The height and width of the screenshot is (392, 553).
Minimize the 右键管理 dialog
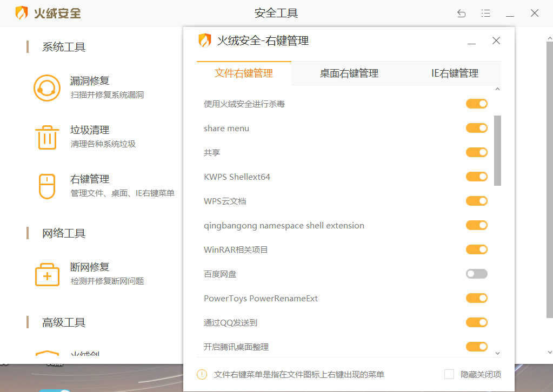[x=471, y=41]
